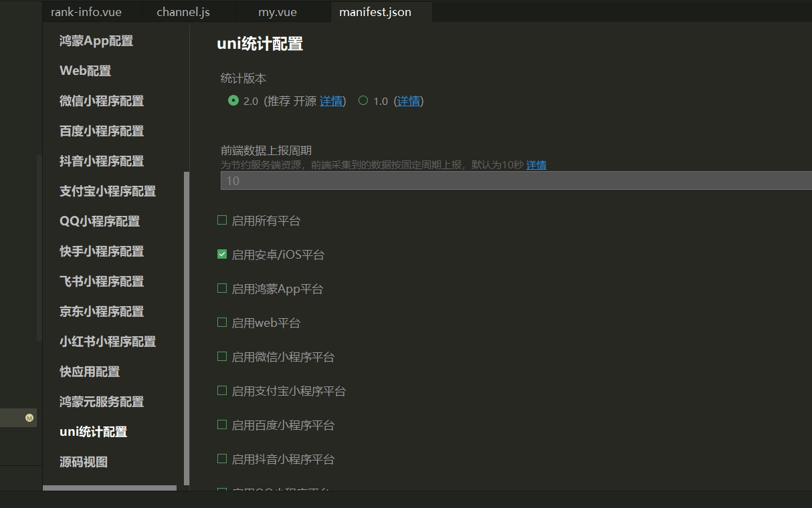Click the sidebar horizontal scrollbar
This screenshot has height=508, width=812.
pos(110,488)
